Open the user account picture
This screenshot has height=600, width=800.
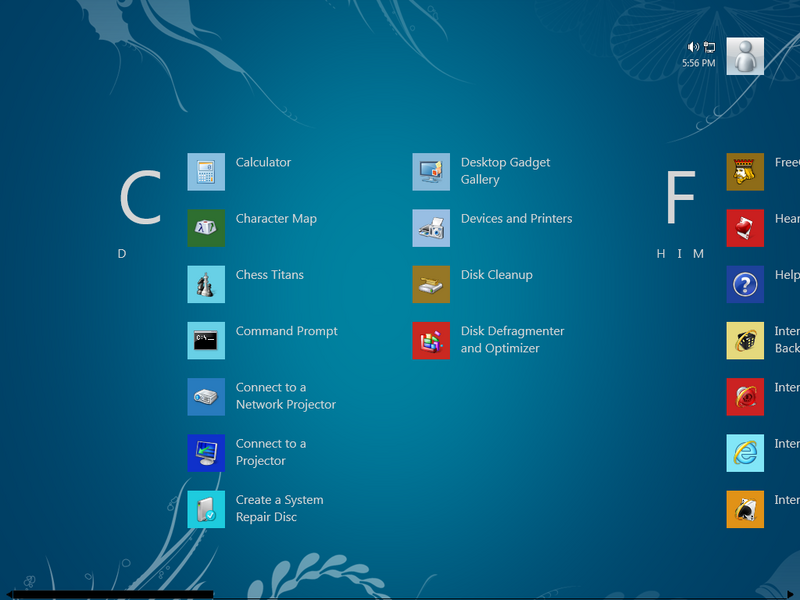pyautogui.click(x=745, y=56)
